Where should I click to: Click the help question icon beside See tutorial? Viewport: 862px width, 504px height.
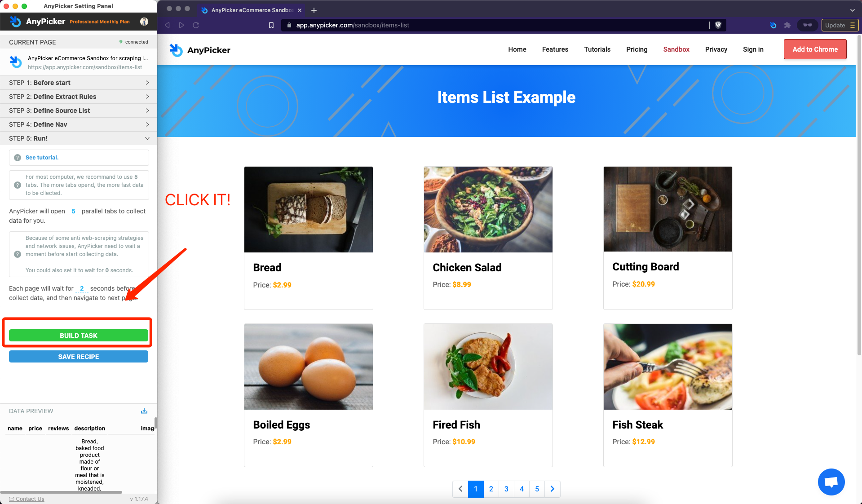[18, 158]
